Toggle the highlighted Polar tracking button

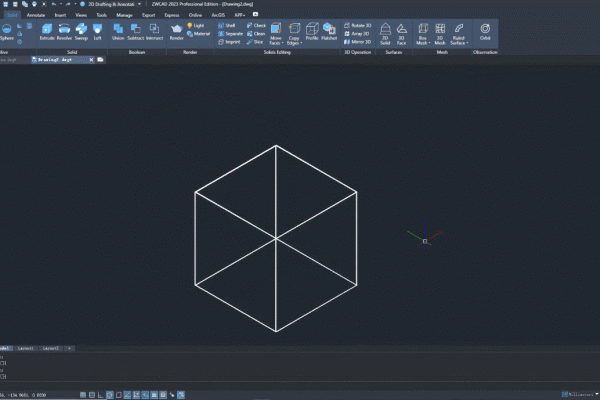pyautogui.click(x=109, y=395)
